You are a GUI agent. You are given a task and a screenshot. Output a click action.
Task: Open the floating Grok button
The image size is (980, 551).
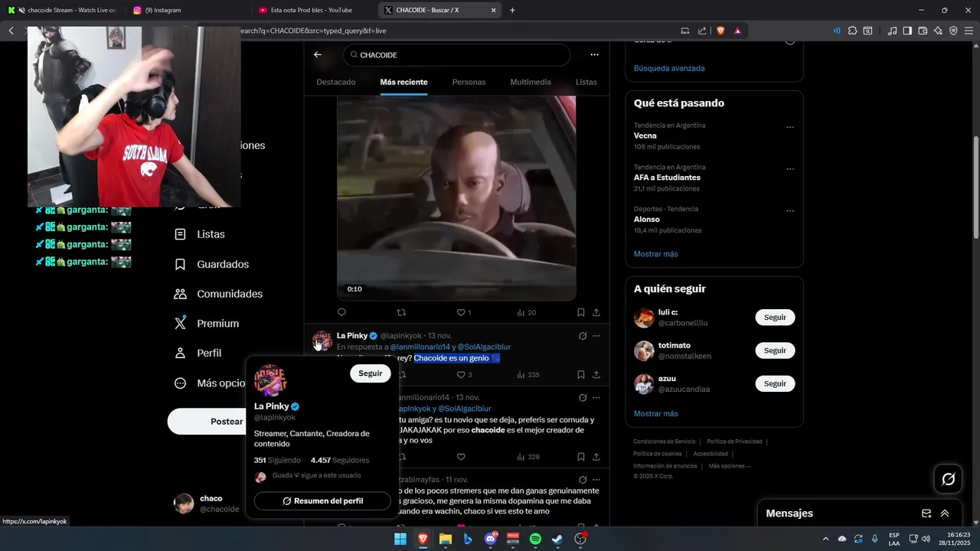[949, 479]
